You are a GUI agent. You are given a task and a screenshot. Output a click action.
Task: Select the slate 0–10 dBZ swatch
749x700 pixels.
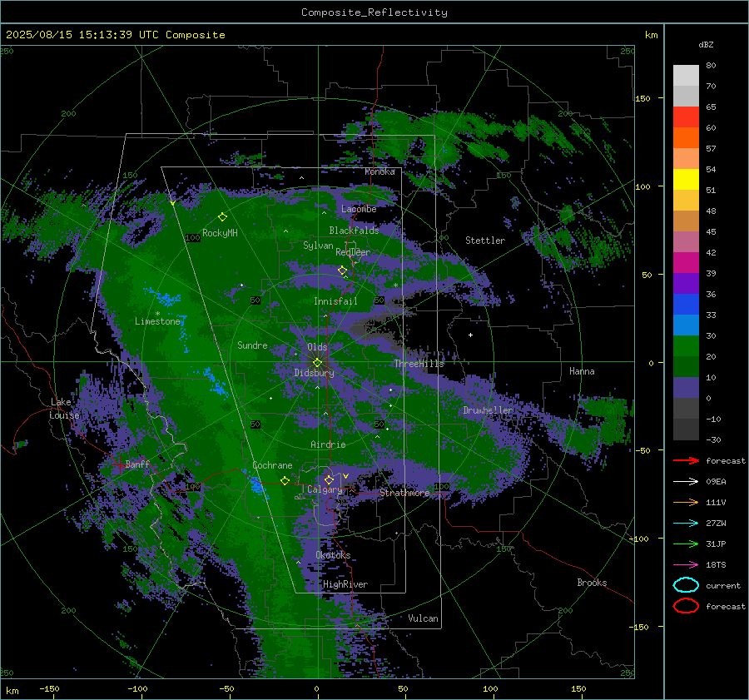coord(686,388)
